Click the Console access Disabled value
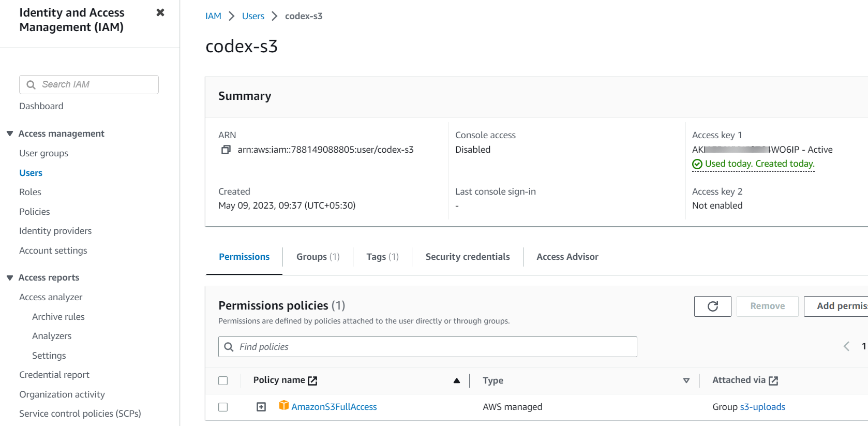Image resolution: width=868 pixels, height=426 pixels. pyautogui.click(x=473, y=150)
